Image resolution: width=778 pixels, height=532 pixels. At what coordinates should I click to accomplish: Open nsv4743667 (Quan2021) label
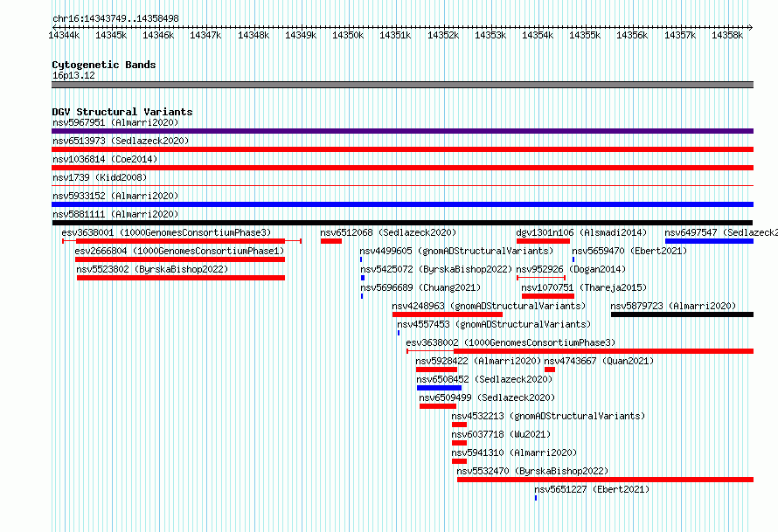(599, 361)
